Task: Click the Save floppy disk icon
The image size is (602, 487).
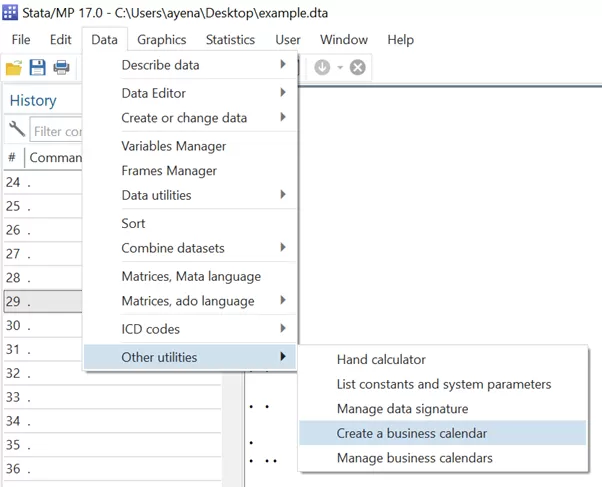Action: tap(38, 68)
